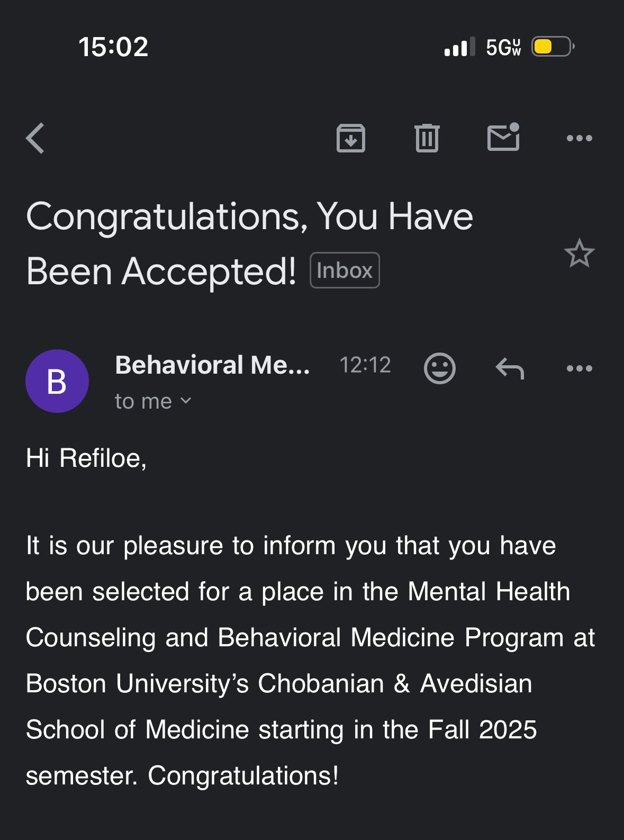Expand the 'to me' recipient details
Viewport: 624px width, 840px height.
[x=153, y=401]
